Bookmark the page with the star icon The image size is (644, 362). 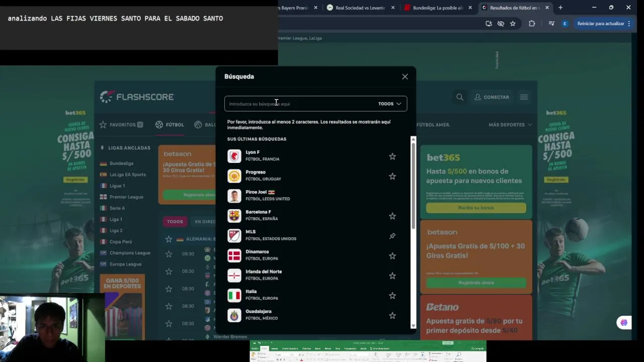[x=513, y=24]
